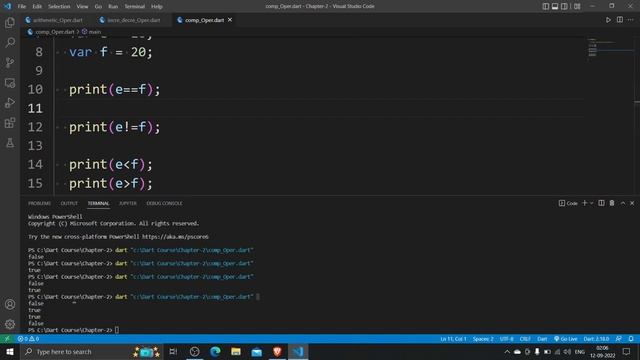Open the Terminal menu
Image resolution: width=640 pixels, height=360 pixels.
click(x=134, y=7)
